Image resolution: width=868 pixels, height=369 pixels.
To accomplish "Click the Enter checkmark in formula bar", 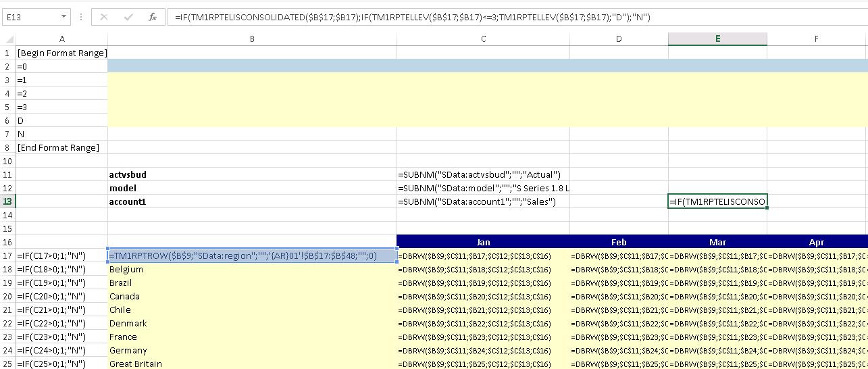I will point(128,17).
